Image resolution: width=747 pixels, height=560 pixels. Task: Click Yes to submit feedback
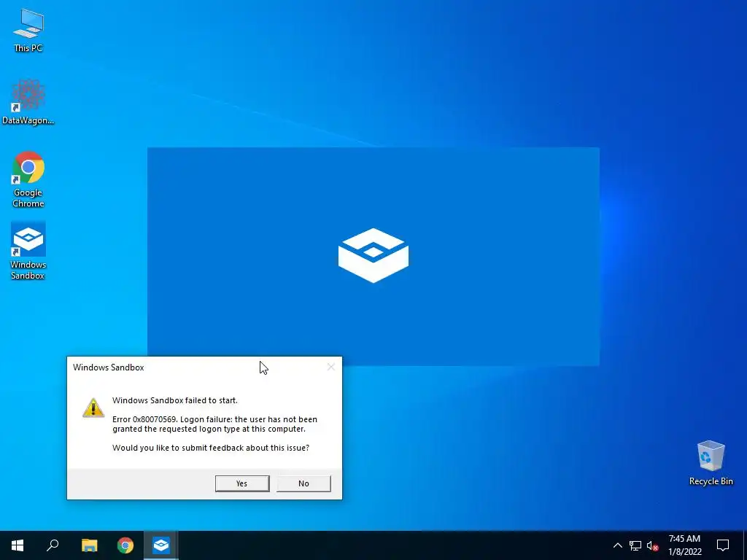click(242, 483)
